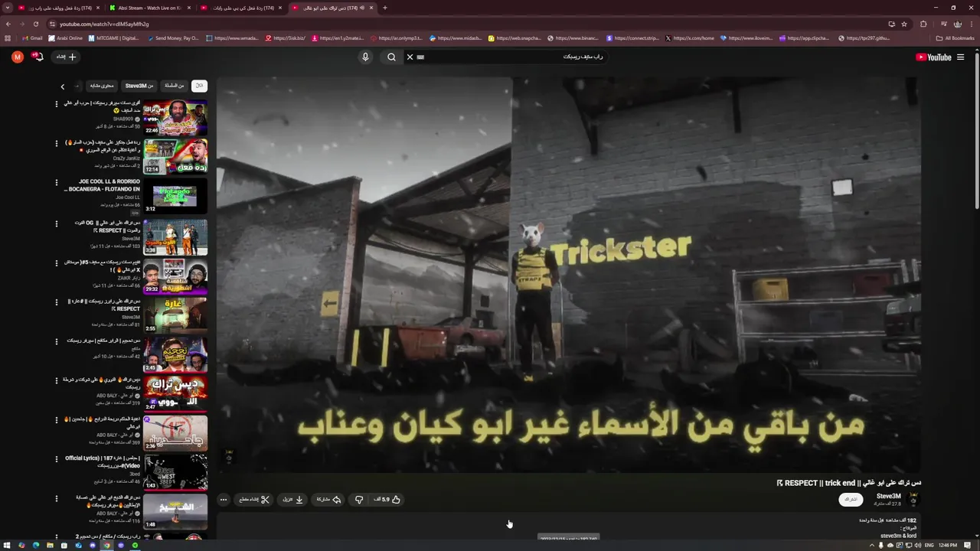Like the video with the thumbs up
Image resolution: width=980 pixels, height=551 pixels.
(388, 499)
